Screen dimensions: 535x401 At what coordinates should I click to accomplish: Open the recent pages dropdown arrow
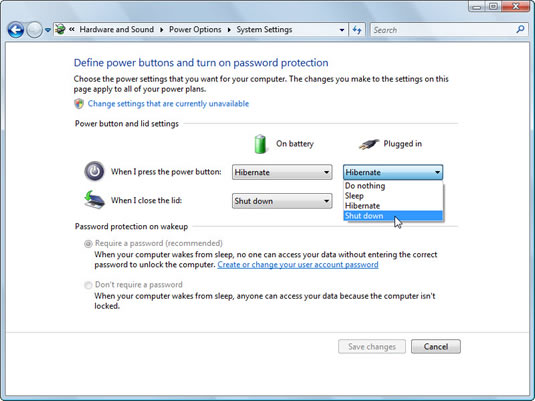(x=48, y=30)
